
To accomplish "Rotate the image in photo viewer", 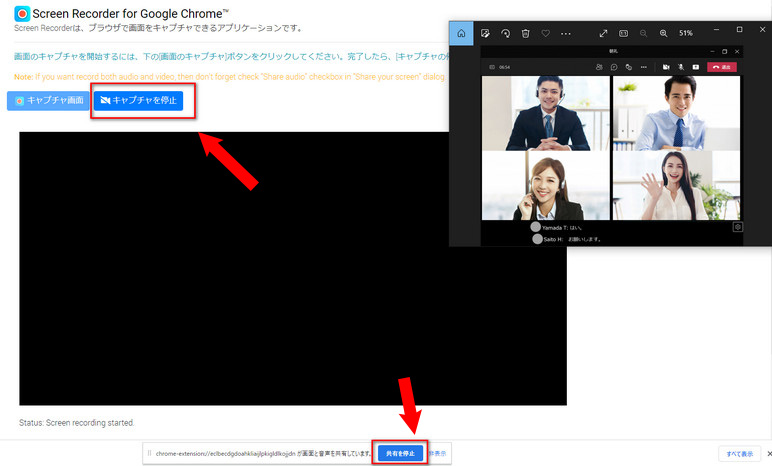I will pyautogui.click(x=506, y=33).
